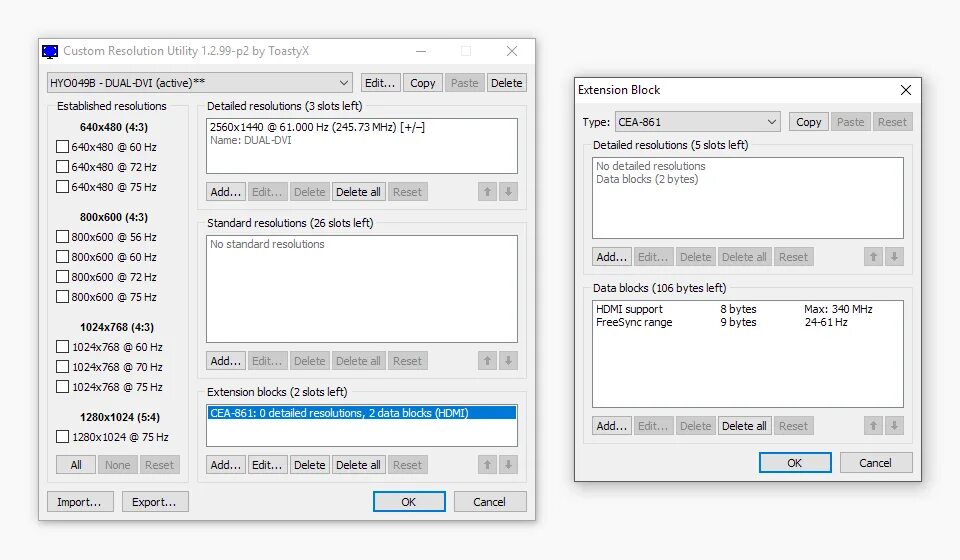Tick the 1280x1024 @ 75 Hz checkbox
The height and width of the screenshot is (560, 960).
[62, 437]
